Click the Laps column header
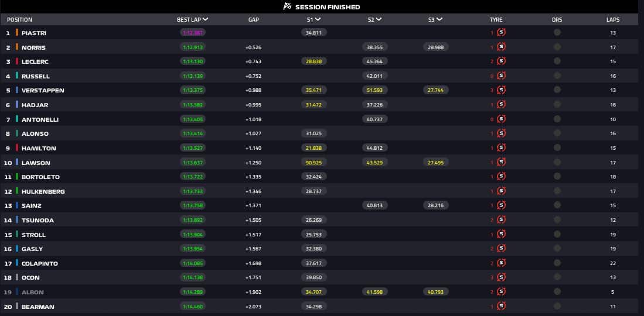Viewport: 644px width, 316px height. 613,20
